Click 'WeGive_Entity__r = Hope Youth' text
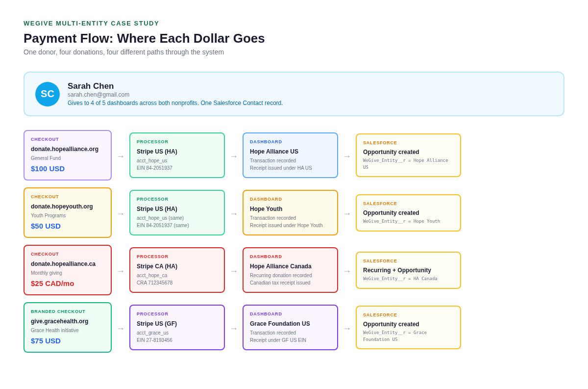This screenshot has height=389, width=588. click(401, 221)
